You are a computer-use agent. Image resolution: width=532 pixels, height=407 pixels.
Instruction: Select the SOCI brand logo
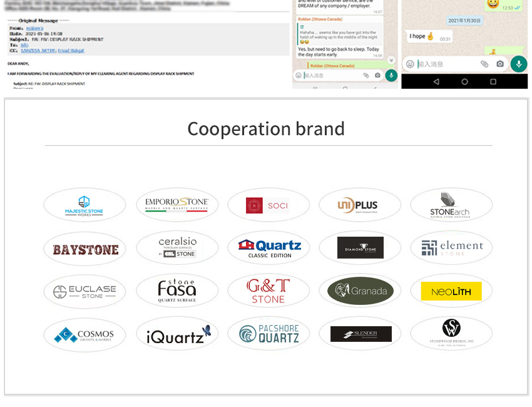pyautogui.click(x=269, y=205)
